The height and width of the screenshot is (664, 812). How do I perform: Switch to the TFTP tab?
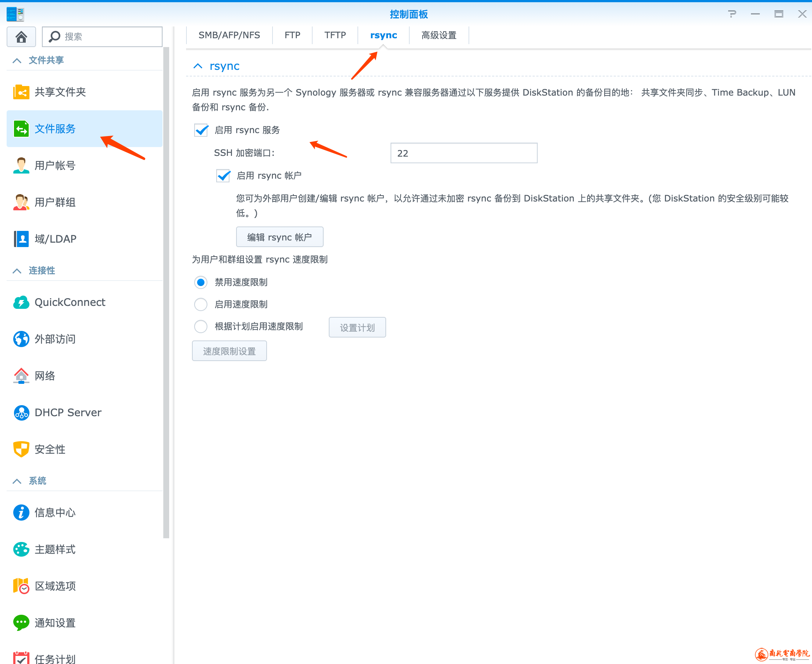(335, 35)
